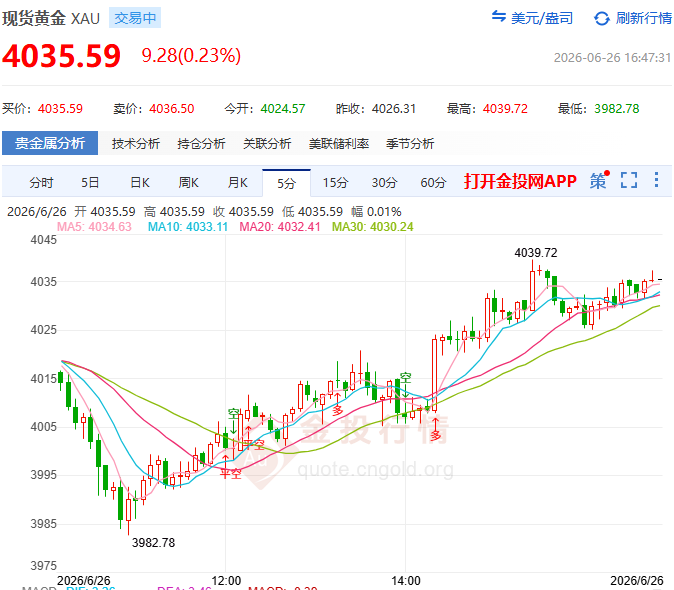The height and width of the screenshot is (590, 674).
Task: Click the 平空 signal marker near 12:00
Action: click(231, 473)
